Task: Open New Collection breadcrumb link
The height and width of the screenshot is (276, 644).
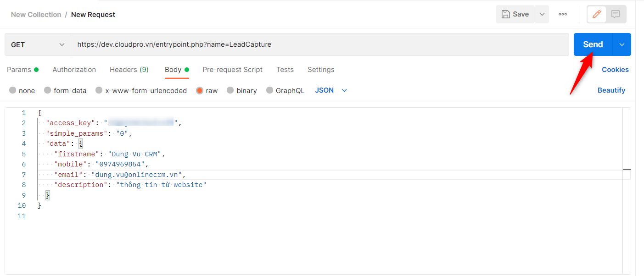Action: 36,15
